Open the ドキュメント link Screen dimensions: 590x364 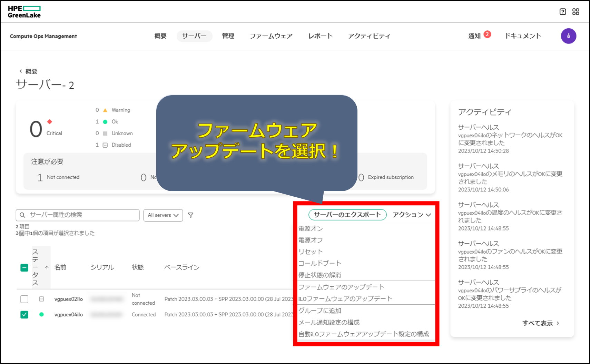click(x=523, y=36)
